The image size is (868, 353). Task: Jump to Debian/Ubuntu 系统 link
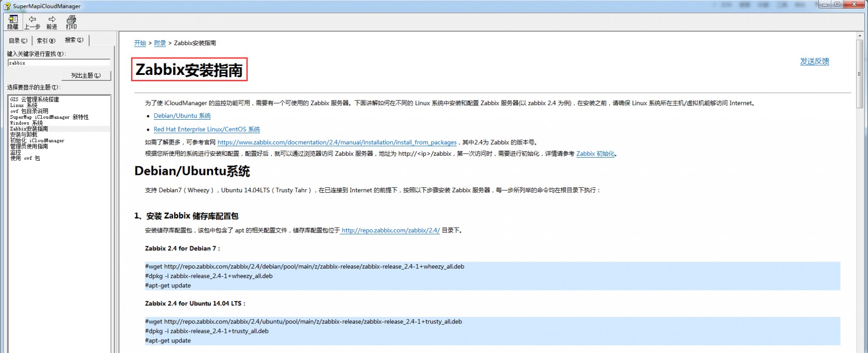(x=182, y=116)
